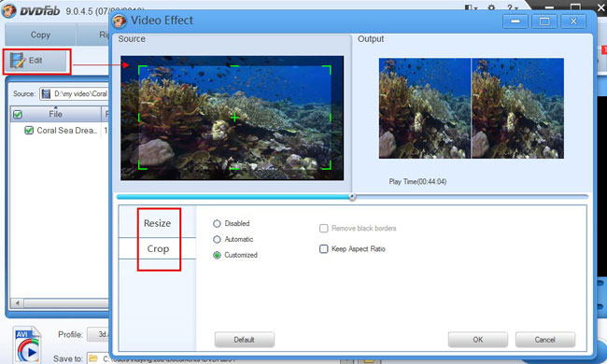Toggle the select-all checkbox in file header
The image size is (607, 364).
coord(18,114)
